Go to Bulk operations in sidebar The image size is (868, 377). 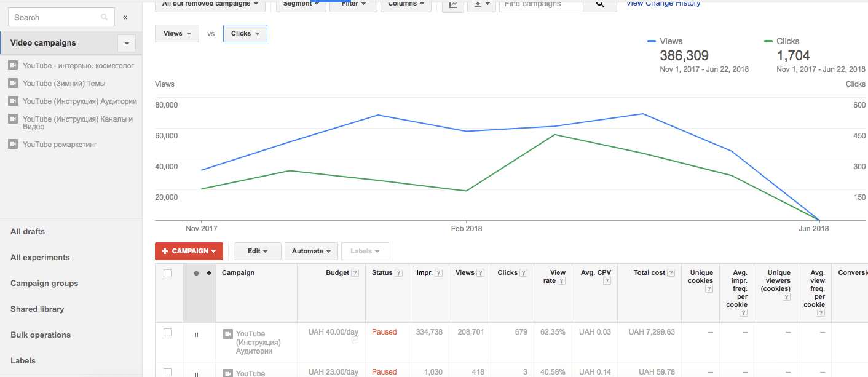(41, 335)
